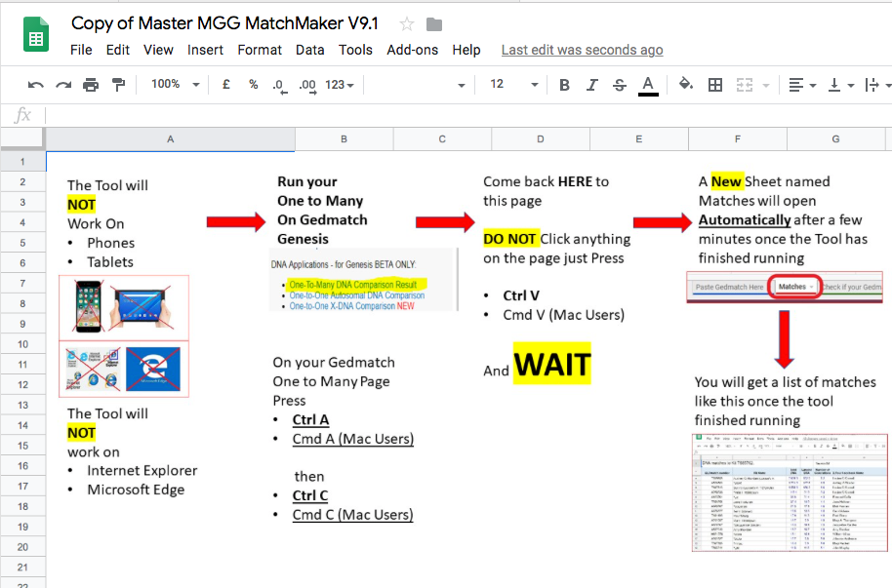Select row 21 header
892x588 pixels.
coord(22,567)
